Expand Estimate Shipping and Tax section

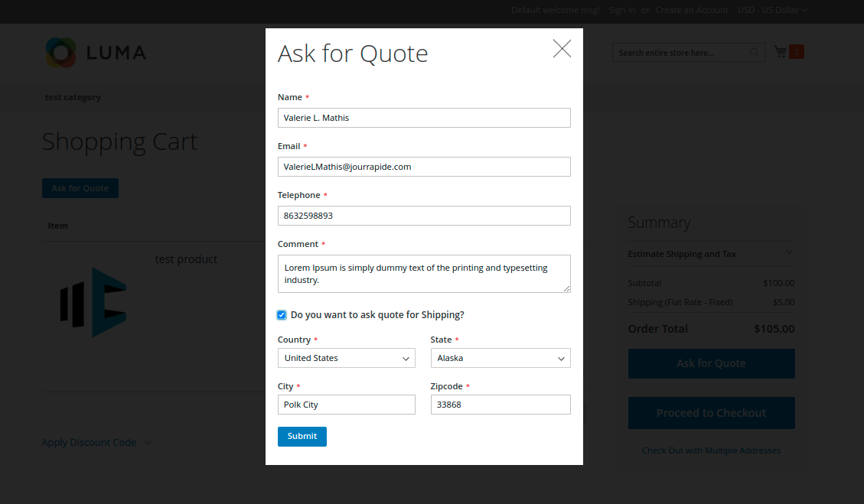711,254
